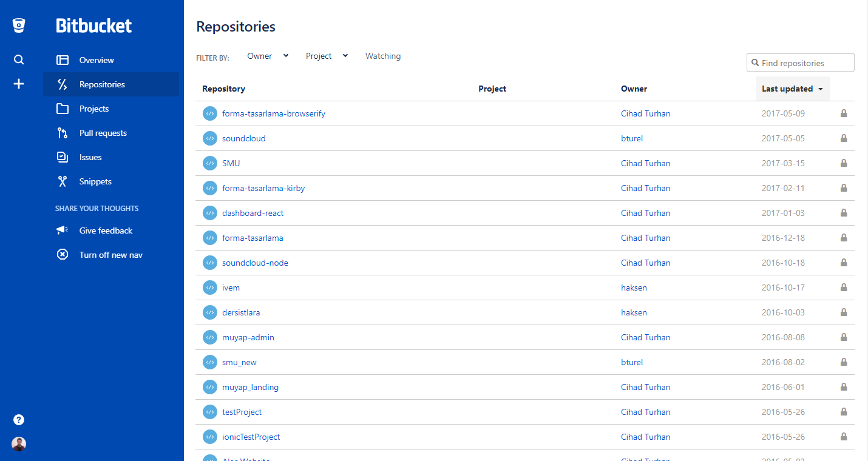Open the SMU repository

coord(231,163)
